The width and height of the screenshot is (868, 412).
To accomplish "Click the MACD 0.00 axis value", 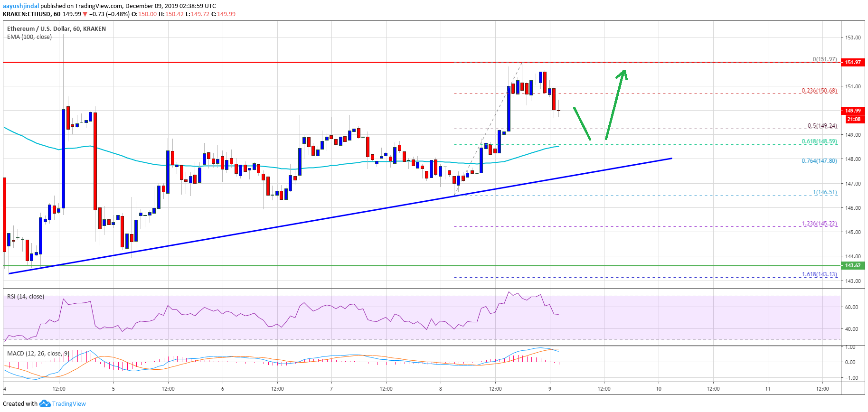I will [x=850, y=362].
